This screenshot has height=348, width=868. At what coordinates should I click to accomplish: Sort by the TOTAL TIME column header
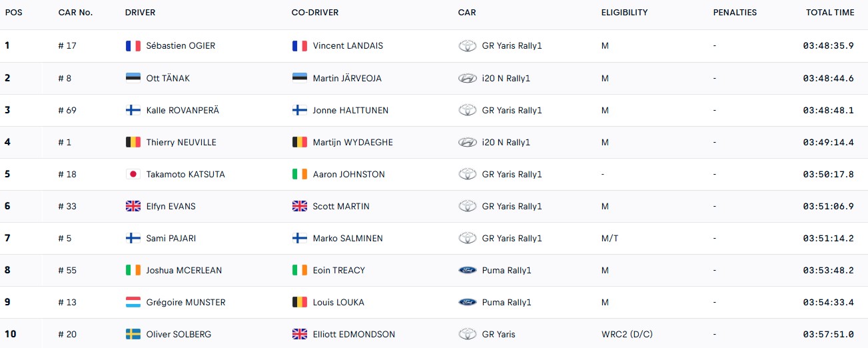[x=829, y=13]
